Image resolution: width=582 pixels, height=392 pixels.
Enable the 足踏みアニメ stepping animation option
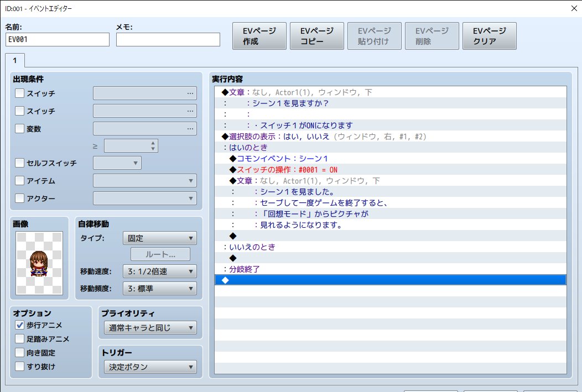click(x=20, y=339)
